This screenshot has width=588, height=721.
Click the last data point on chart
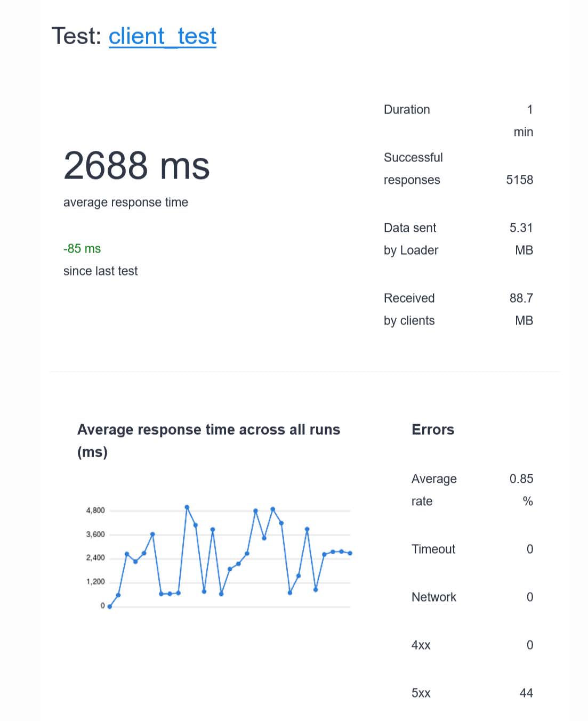350,553
